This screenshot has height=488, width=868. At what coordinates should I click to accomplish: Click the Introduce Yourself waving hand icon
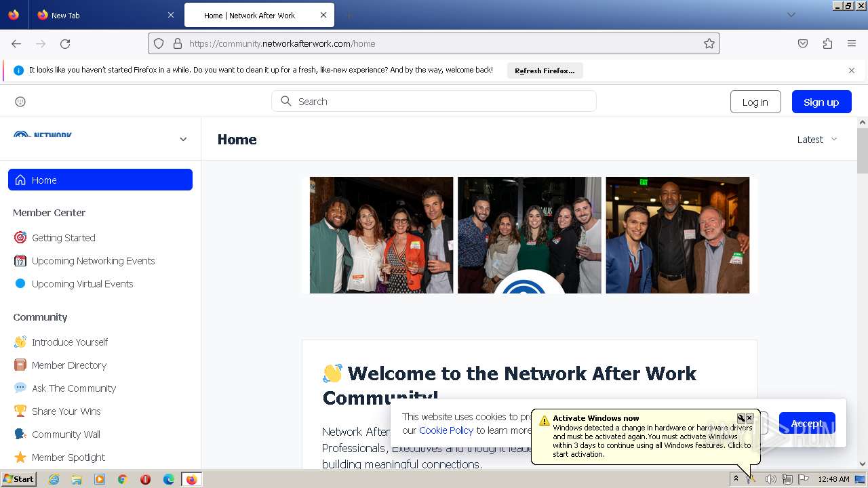[x=20, y=342]
